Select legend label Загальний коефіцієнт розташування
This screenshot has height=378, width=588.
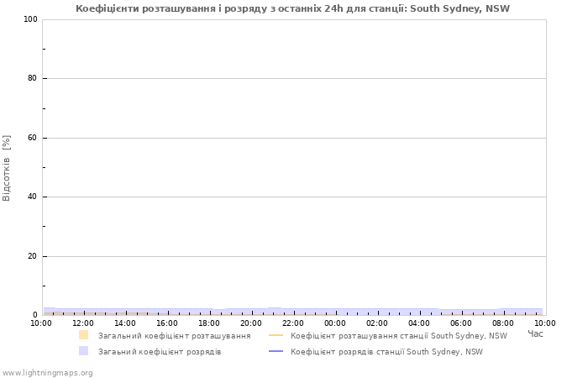coord(174,336)
